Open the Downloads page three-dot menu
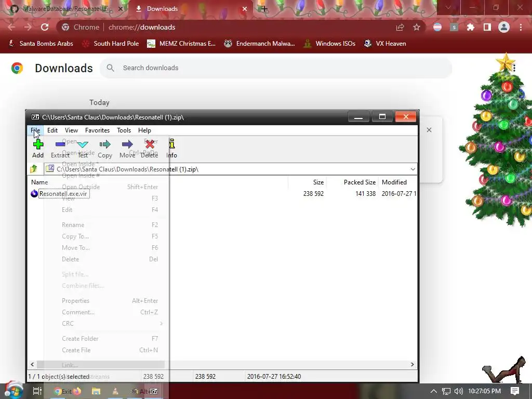 (x=514, y=68)
